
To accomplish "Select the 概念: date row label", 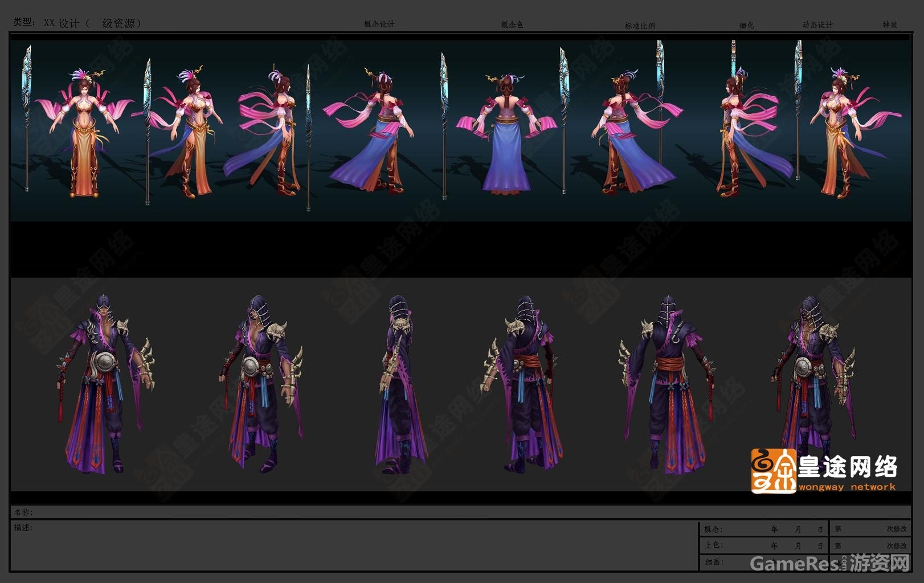I will click(x=713, y=529).
